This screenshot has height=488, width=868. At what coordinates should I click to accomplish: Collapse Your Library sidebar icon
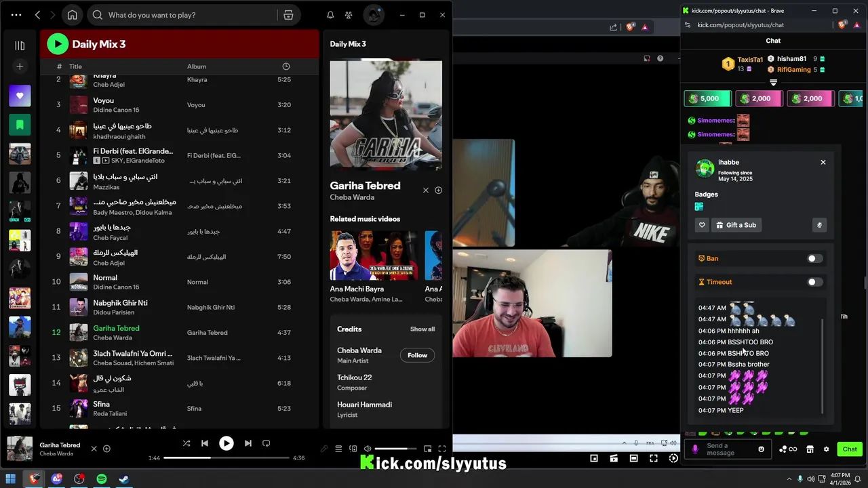click(20, 45)
